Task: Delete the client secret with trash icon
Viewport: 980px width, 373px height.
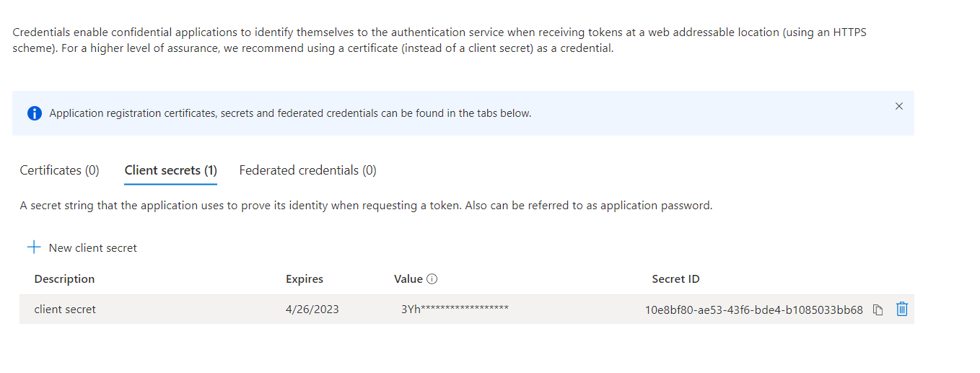Action: (901, 310)
